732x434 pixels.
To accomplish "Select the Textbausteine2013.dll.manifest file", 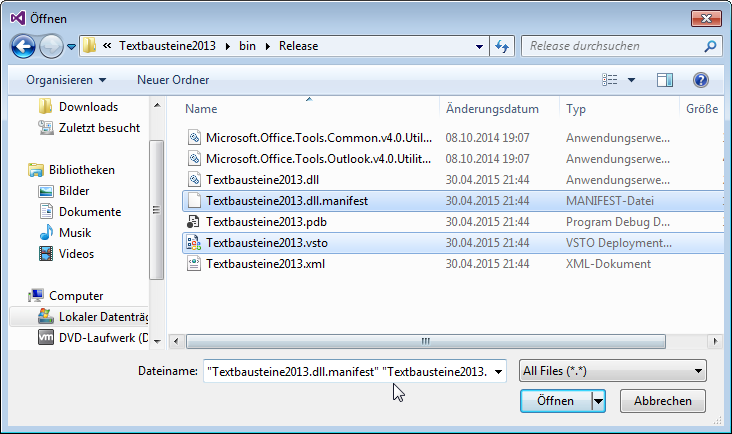I will pyautogui.click(x=287, y=201).
